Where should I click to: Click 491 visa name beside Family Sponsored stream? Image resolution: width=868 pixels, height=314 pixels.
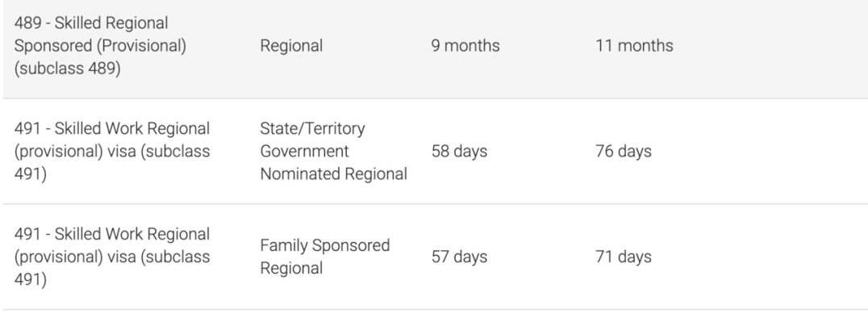point(112,257)
